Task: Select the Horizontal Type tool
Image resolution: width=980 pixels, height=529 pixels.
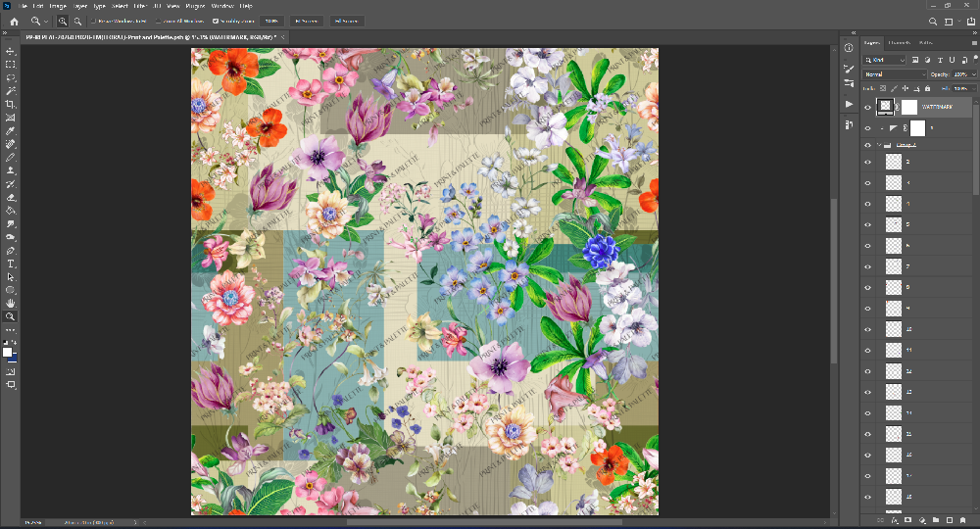Action: coord(11,264)
